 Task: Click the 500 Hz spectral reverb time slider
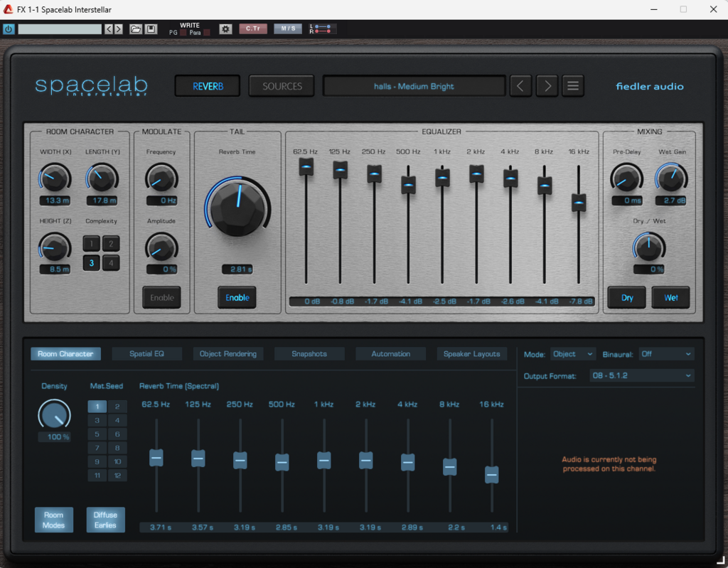point(282,462)
